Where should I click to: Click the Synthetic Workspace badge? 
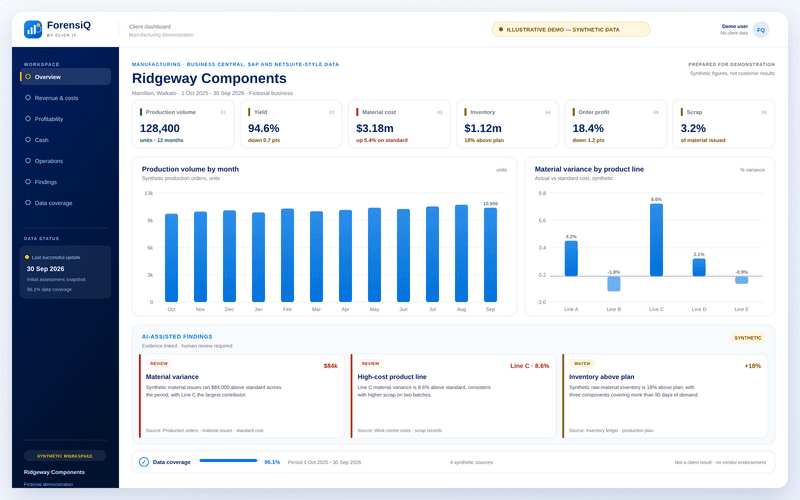click(65, 456)
